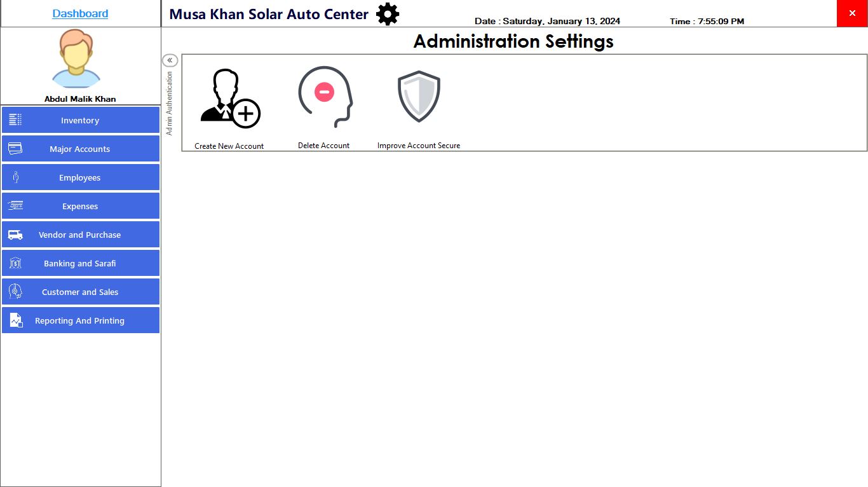This screenshot has width=868, height=487.
Task: Open the Dashboard link
Action: (80, 13)
